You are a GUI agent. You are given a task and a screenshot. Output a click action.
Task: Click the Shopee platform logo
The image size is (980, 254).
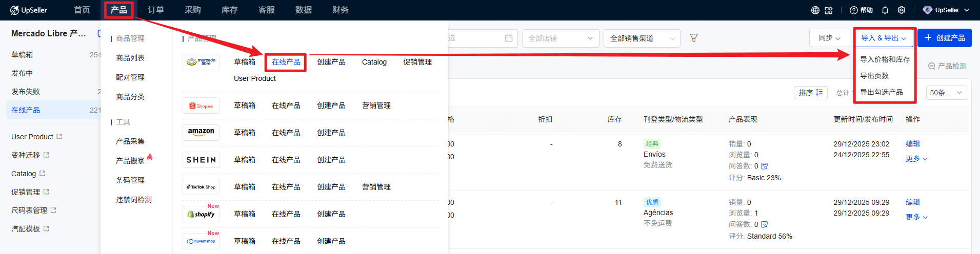pos(201,105)
